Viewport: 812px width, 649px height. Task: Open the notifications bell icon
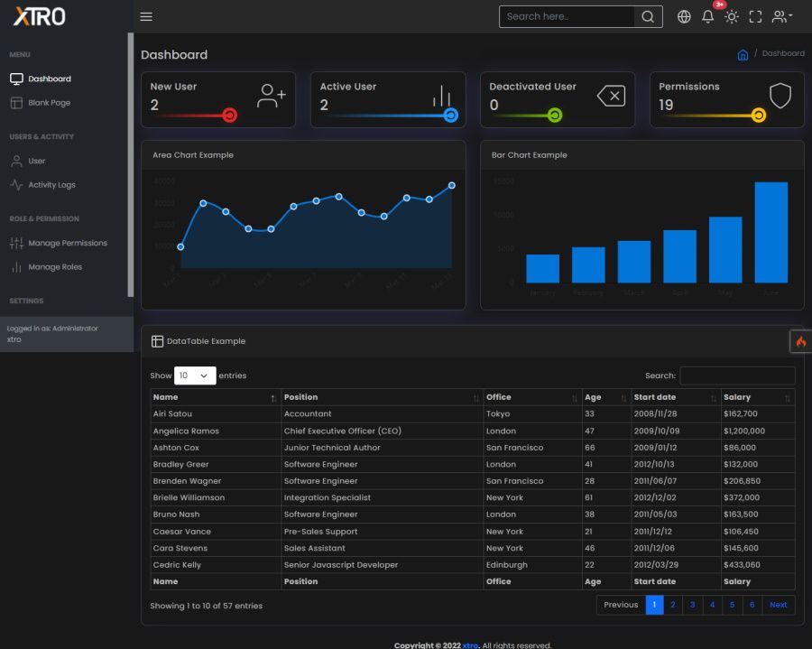point(708,16)
